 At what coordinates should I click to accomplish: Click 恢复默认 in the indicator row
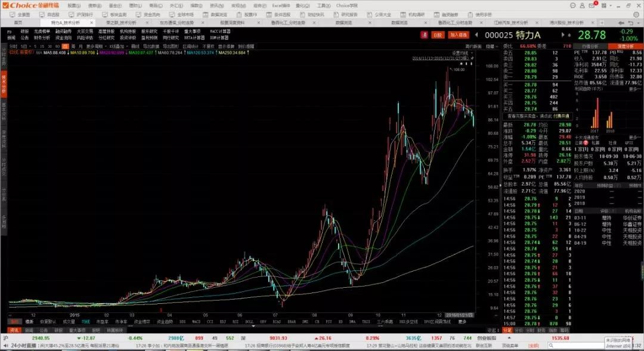click(48, 322)
